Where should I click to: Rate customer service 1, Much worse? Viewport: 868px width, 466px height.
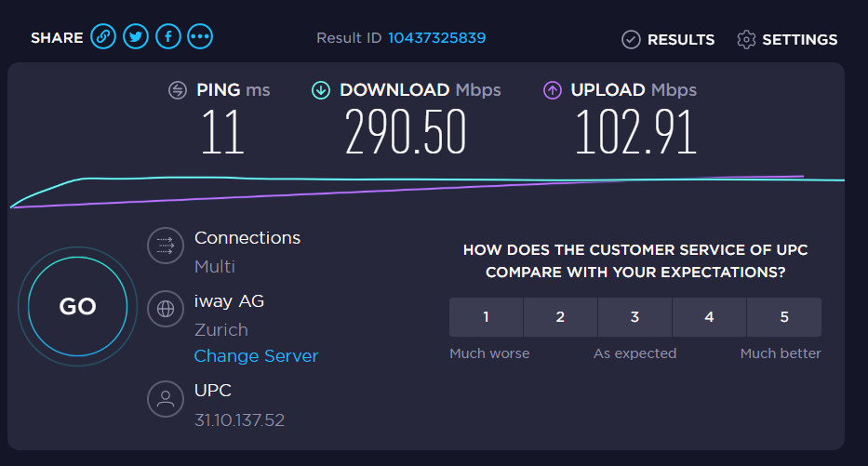pos(486,317)
